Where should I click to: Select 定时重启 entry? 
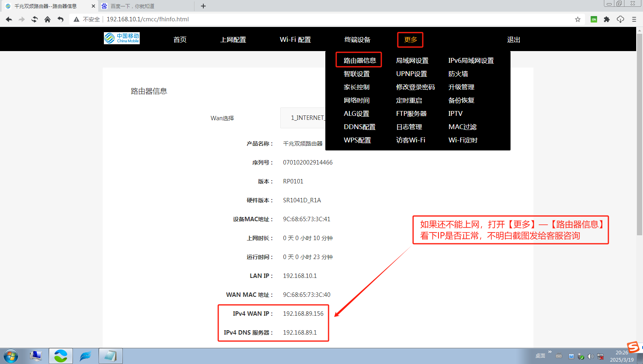click(409, 100)
